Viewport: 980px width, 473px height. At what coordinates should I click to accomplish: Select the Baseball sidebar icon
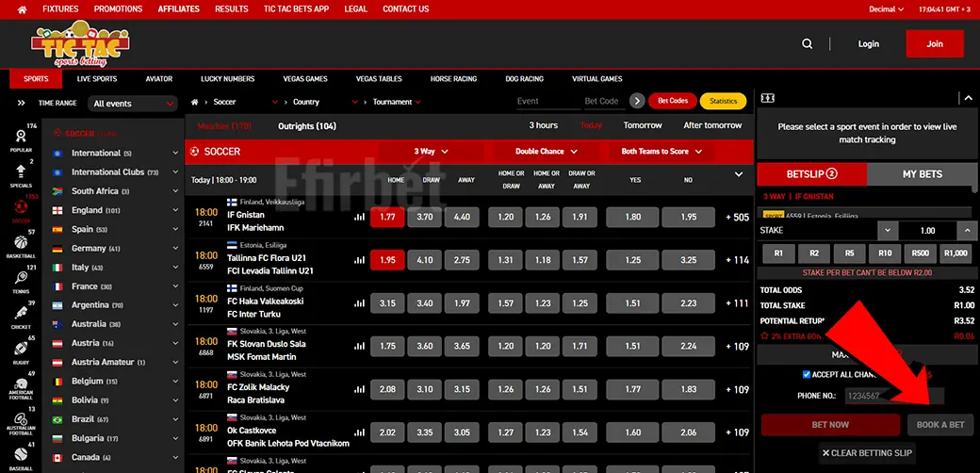click(22, 457)
